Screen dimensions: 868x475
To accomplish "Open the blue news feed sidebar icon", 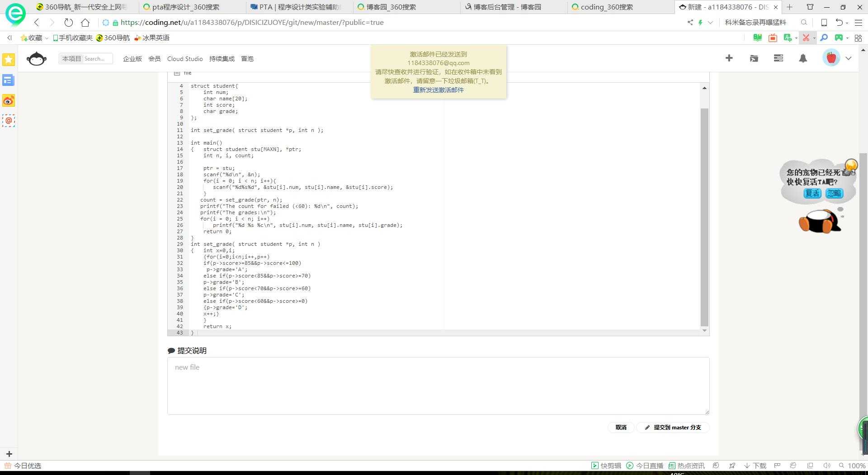I will tap(9, 80).
